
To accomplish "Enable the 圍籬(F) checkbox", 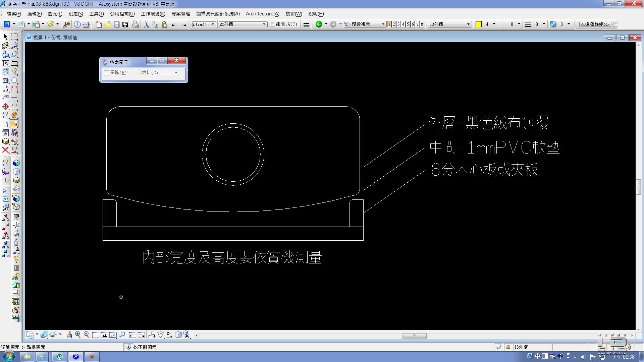I will tap(107, 73).
